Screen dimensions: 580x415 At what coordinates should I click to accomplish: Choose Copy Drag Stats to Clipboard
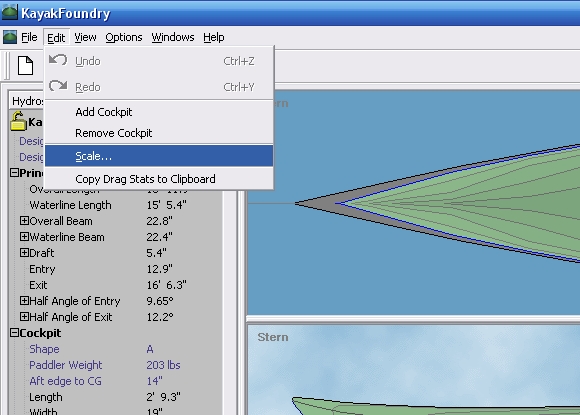(159, 179)
